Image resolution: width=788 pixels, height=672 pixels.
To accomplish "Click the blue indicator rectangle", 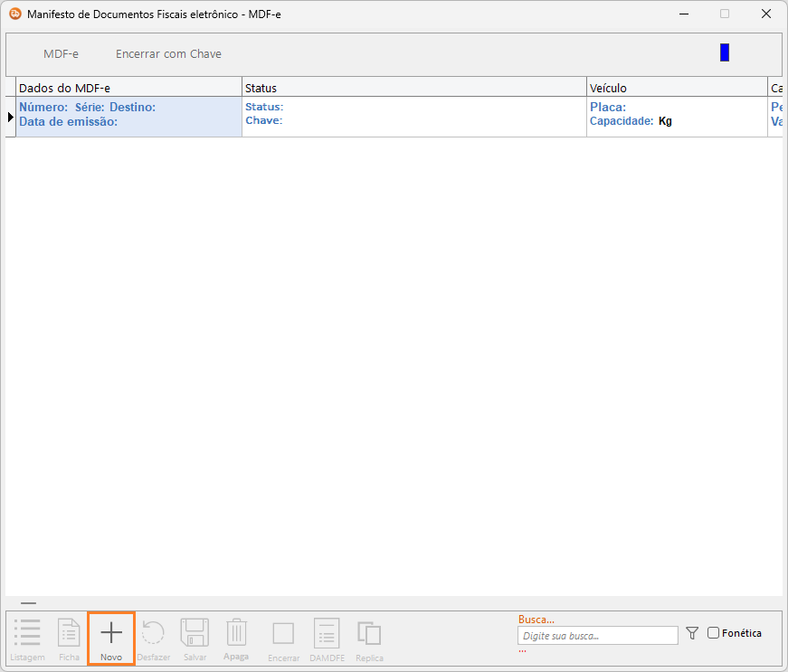I will [725, 52].
